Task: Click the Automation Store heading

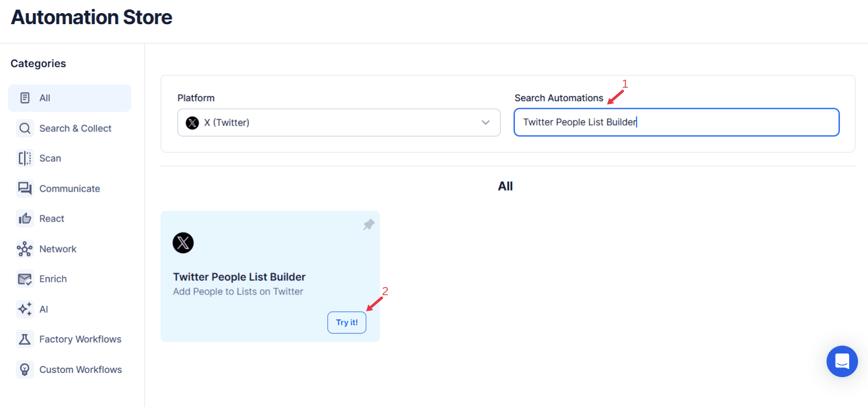Action: [x=91, y=17]
